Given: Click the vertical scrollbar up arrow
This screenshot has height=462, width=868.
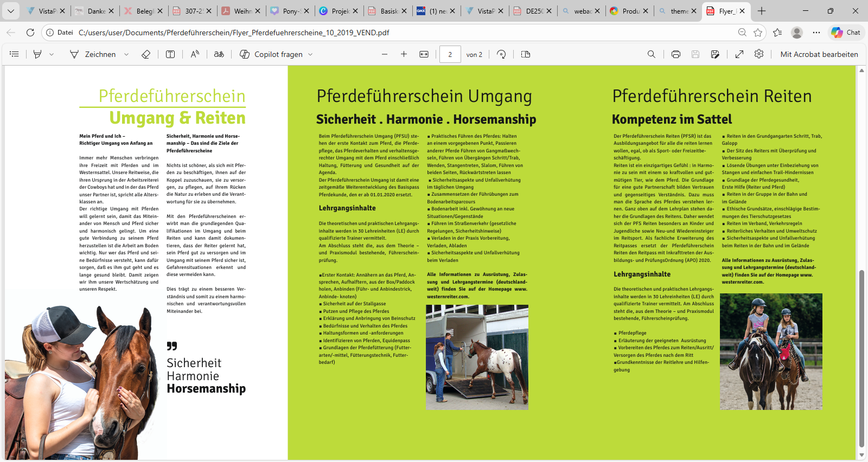Looking at the screenshot, I should coord(861,70).
